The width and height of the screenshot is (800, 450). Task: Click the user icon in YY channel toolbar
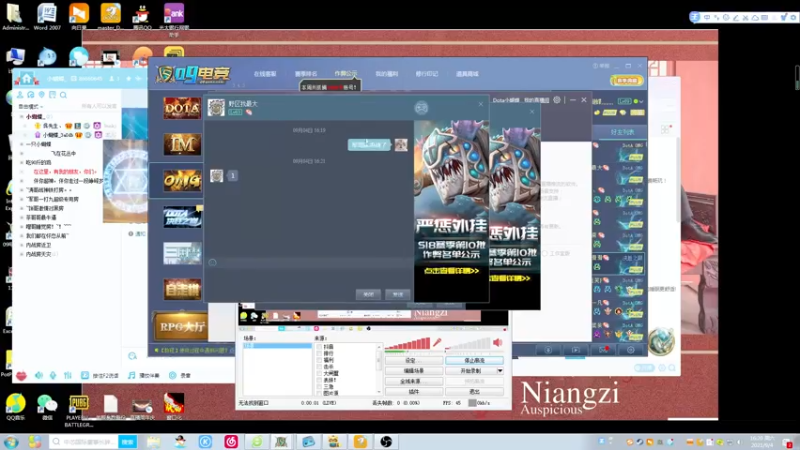coord(20,95)
